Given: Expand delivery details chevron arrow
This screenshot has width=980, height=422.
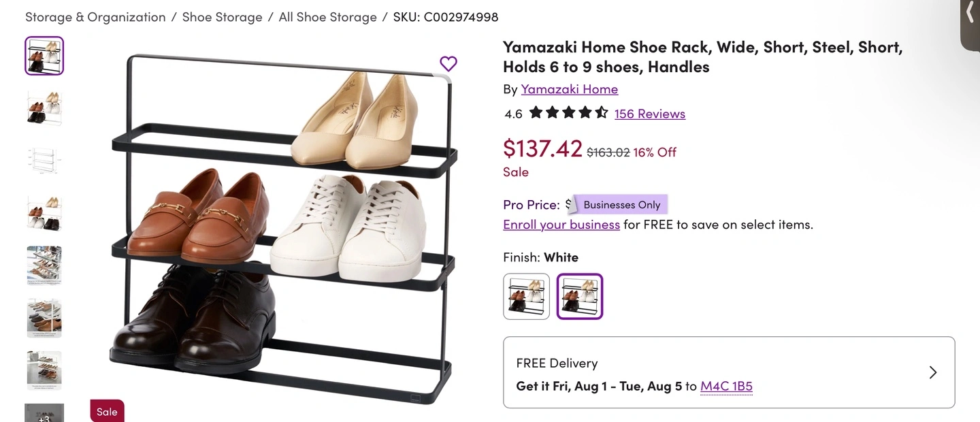Looking at the screenshot, I should (933, 372).
